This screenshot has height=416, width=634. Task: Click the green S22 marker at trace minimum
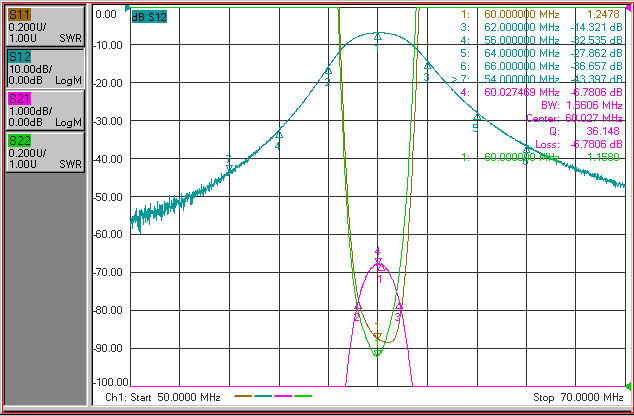[x=377, y=353]
